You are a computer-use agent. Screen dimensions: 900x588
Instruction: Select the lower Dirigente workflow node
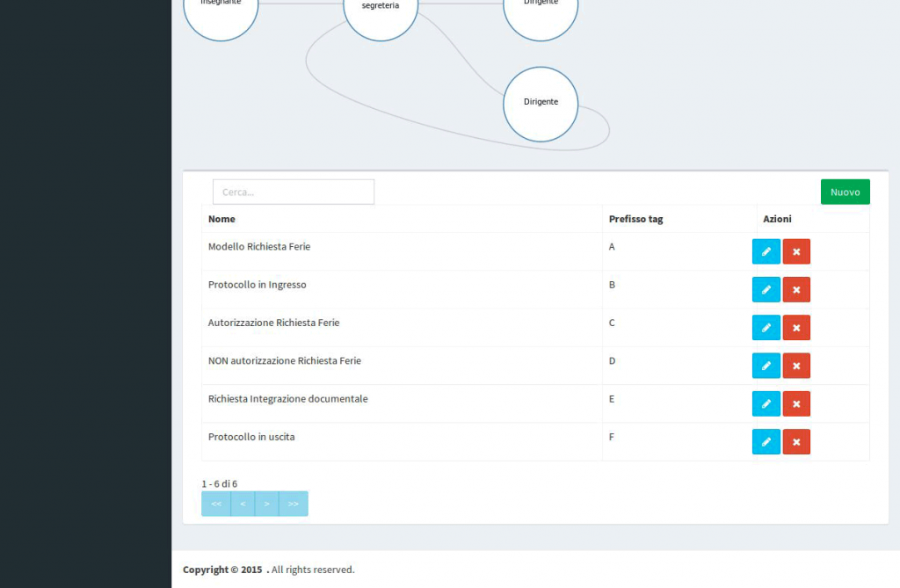tap(541, 104)
